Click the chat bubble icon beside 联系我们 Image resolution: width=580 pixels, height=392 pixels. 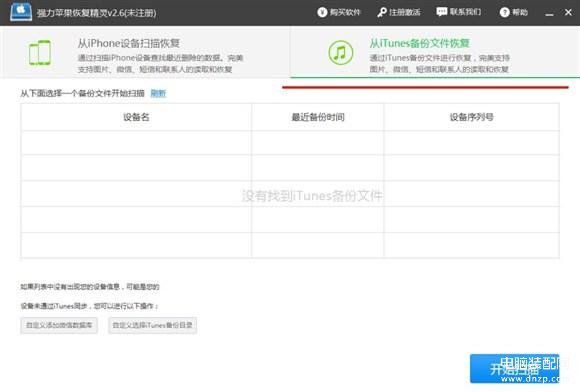[x=442, y=12]
